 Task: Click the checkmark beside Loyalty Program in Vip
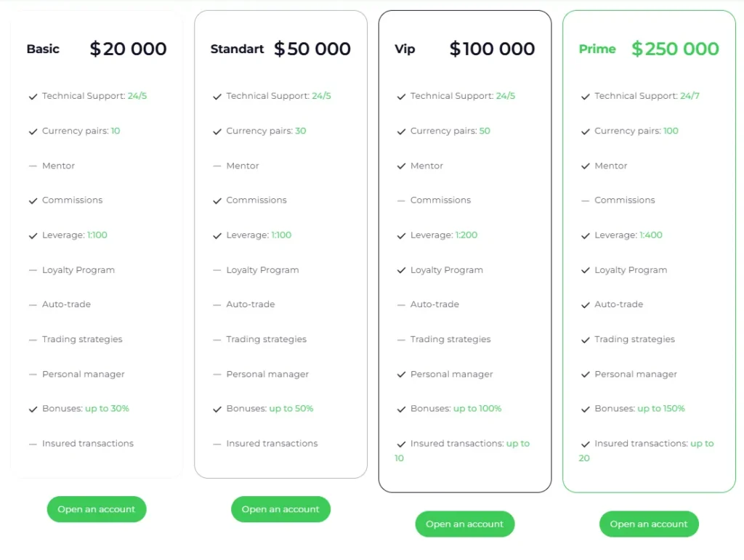tap(401, 270)
